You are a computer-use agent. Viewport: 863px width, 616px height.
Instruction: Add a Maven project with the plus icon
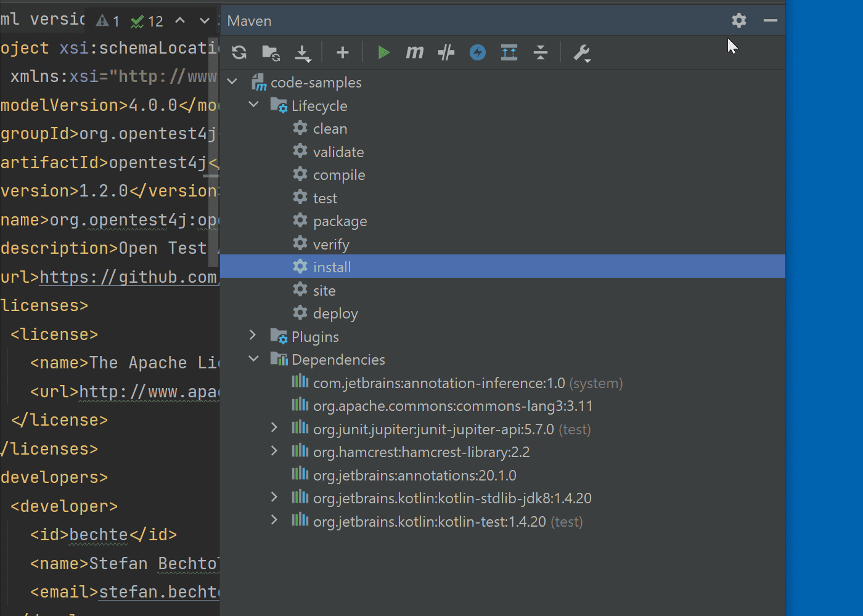[x=342, y=52]
